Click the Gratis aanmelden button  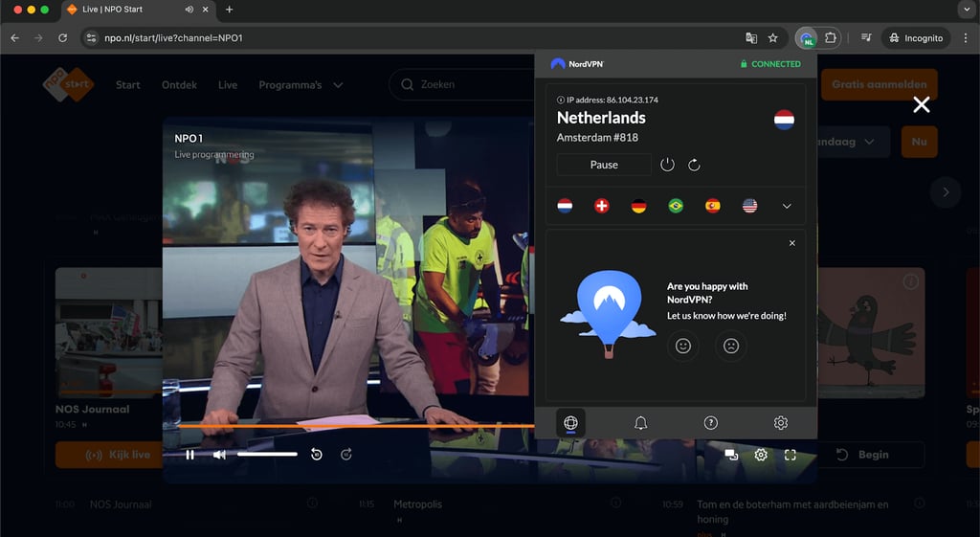point(880,84)
